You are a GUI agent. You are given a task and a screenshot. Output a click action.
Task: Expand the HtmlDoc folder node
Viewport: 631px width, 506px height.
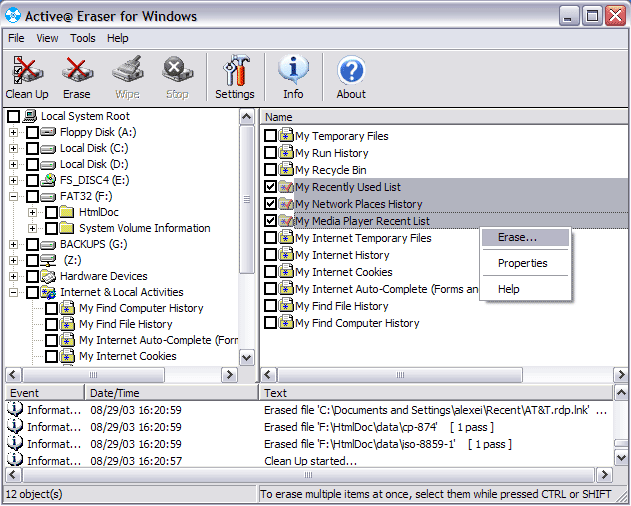(x=33, y=213)
